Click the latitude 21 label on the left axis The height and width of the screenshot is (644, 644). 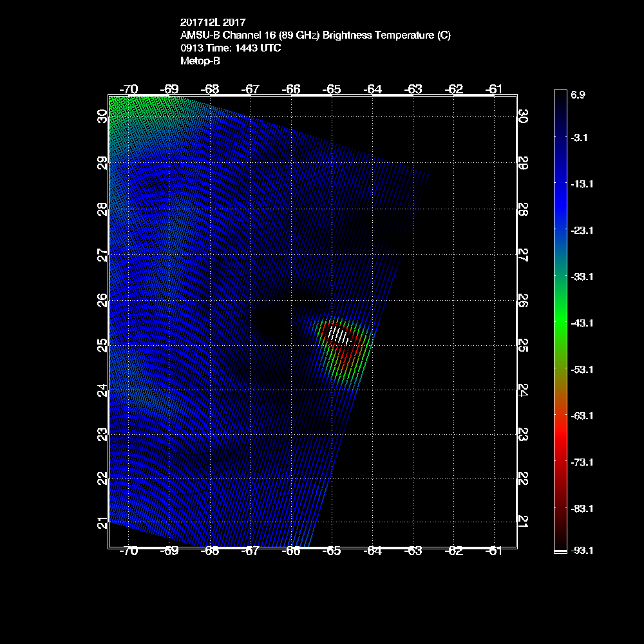(102, 522)
